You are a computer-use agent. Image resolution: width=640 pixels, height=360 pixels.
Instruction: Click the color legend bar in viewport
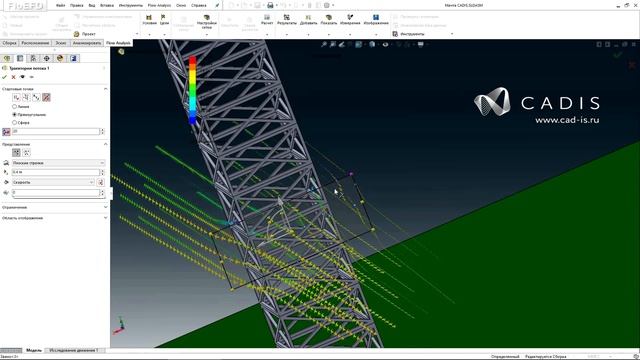[193, 90]
